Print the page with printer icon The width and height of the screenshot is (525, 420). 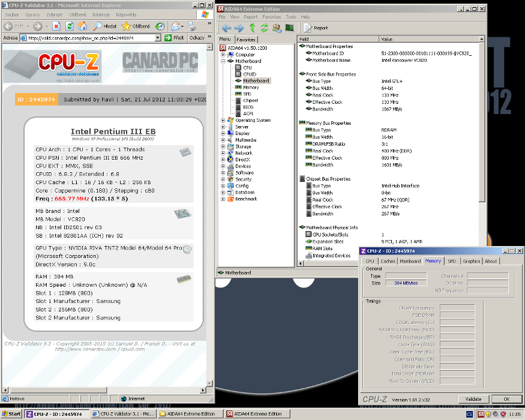(x=191, y=26)
